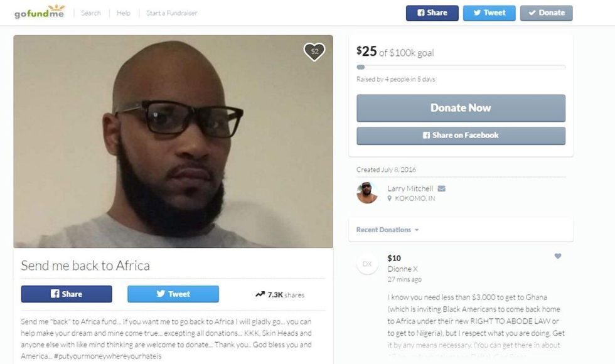
Task: Open Larry Mitchell's profile avatar
Action: [x=367, y=193]
